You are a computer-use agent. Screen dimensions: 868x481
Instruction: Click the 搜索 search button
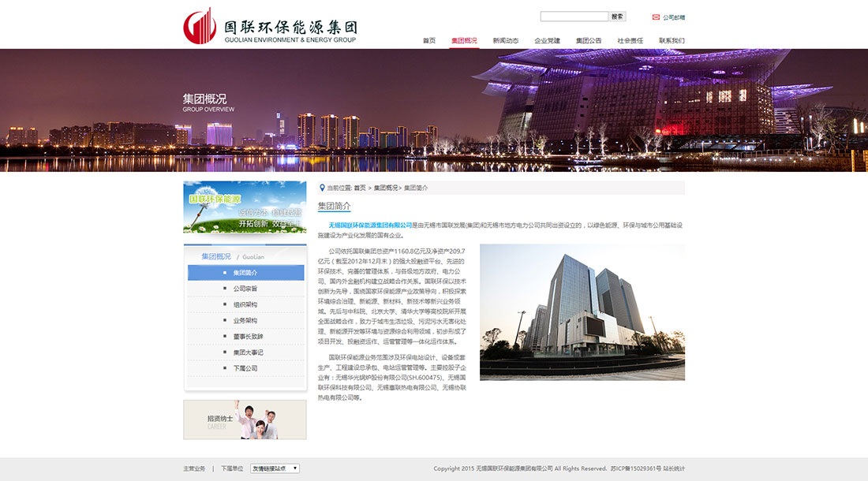click(617, 15)
